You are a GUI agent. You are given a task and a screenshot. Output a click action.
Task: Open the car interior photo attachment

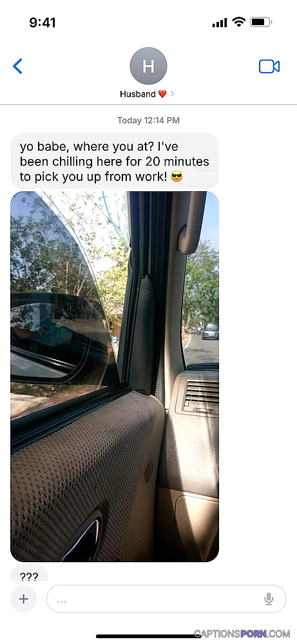[x=115, y=376]
